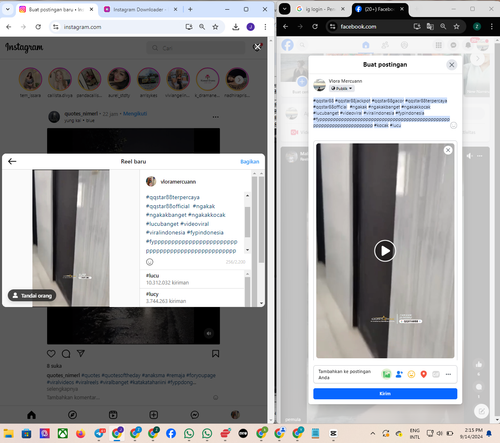Play the video preview in Facebook post

(x=385, y=251)
